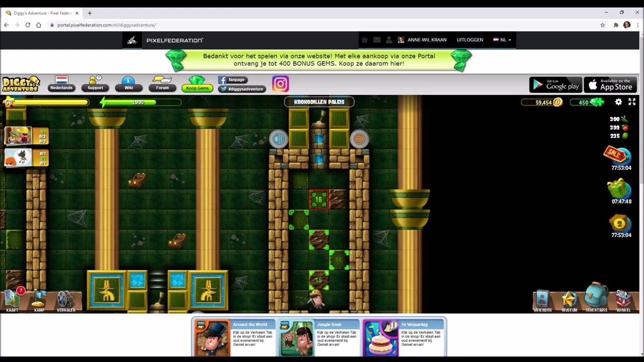Open the Wiki info button
This screenshot has width=644, height=362.
129,84
